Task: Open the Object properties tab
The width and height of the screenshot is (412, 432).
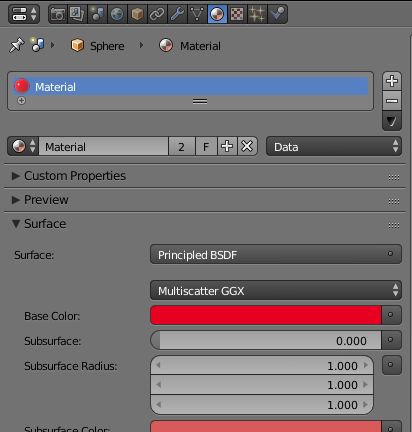Action: coord(137,14)
